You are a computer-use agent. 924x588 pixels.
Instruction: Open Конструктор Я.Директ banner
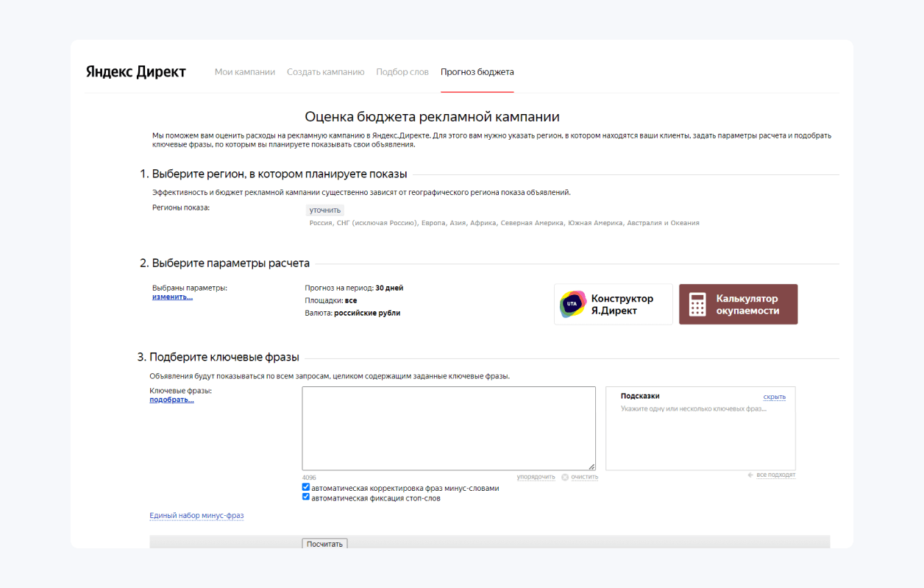pos(614,304)
